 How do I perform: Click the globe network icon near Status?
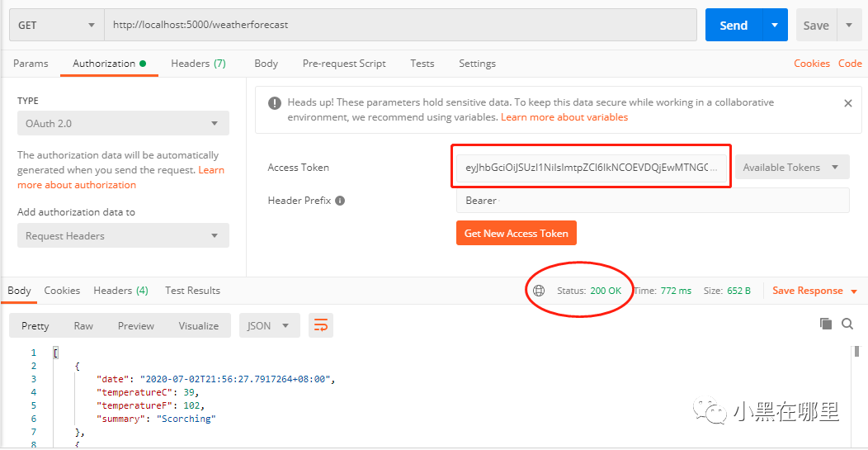(539, 291)
